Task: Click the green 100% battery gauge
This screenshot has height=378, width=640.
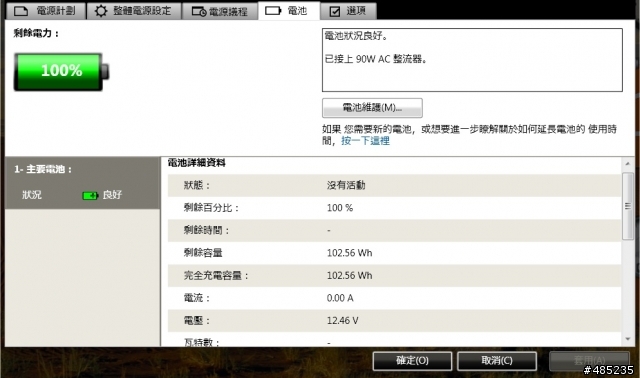Action: tap(62, 71)
